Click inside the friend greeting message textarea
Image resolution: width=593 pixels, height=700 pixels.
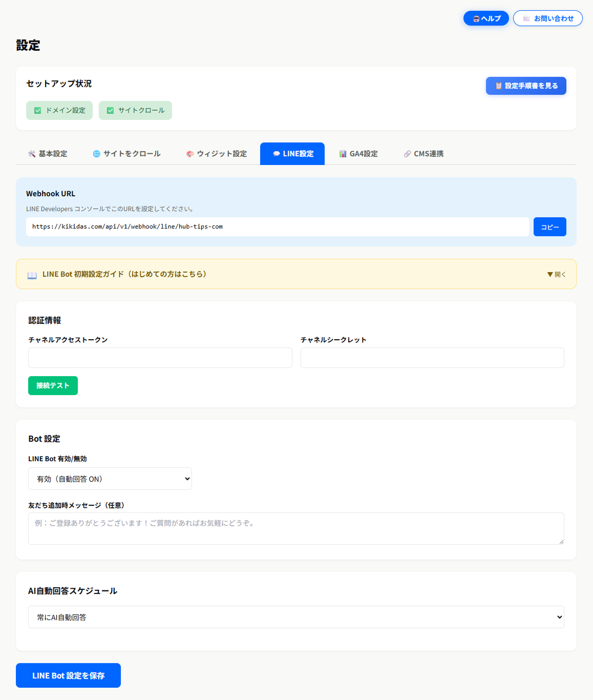(295, 528)
